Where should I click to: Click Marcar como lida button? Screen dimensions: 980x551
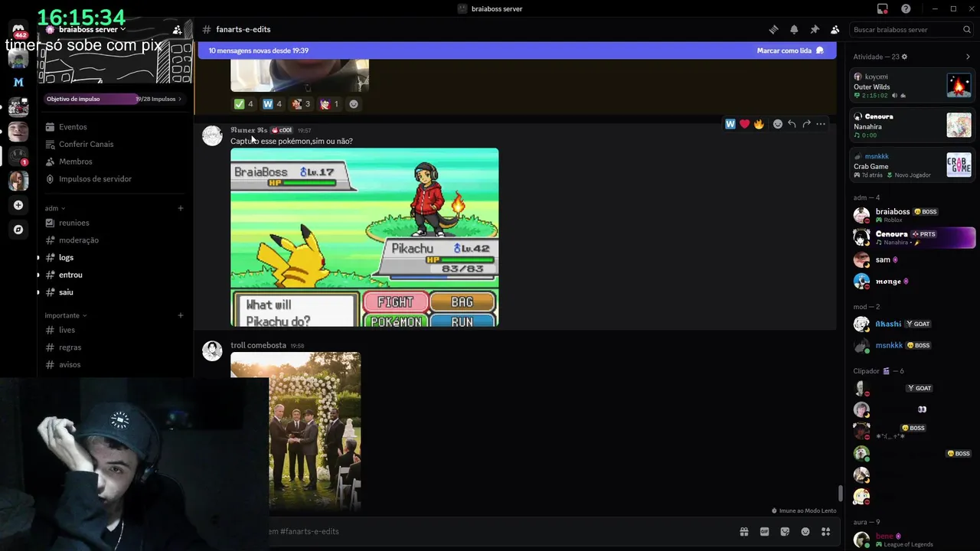(790, 51)
